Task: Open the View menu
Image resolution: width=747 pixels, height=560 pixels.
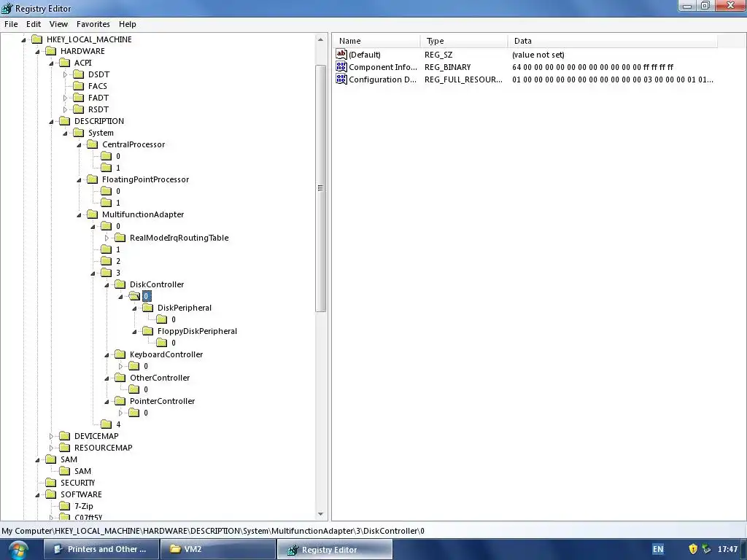Action: [58, 24]
